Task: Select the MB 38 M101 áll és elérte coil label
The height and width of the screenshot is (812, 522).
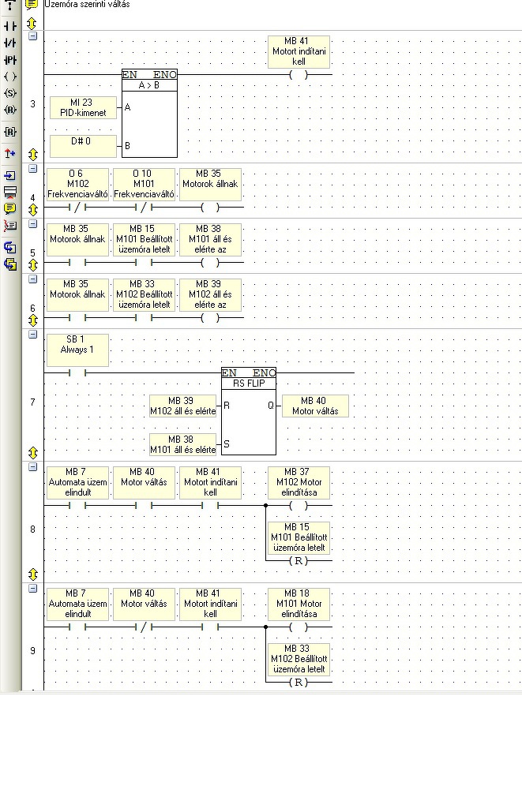Action: [x=211, y=239]
